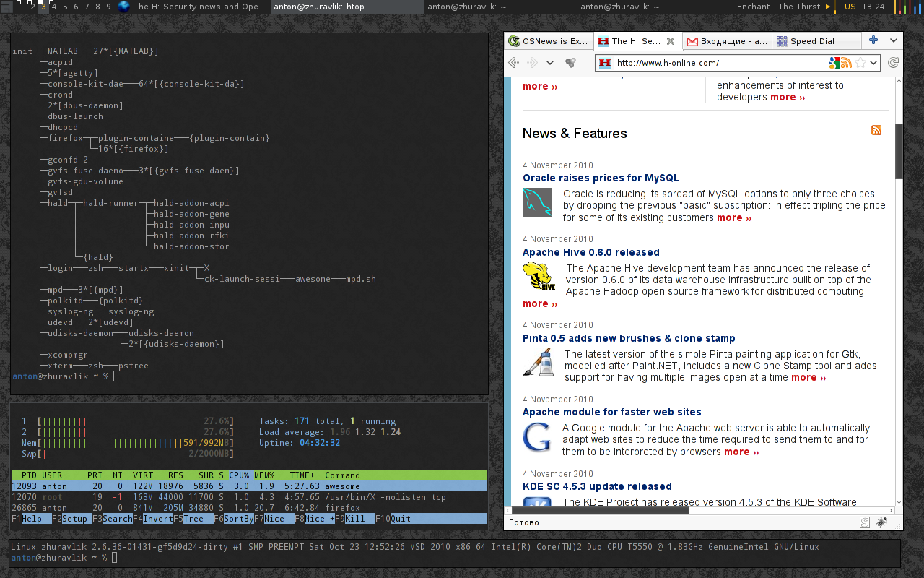Click the News & Features RSS feed icon
Screen dimensions: 924x578
pos(876,130)
